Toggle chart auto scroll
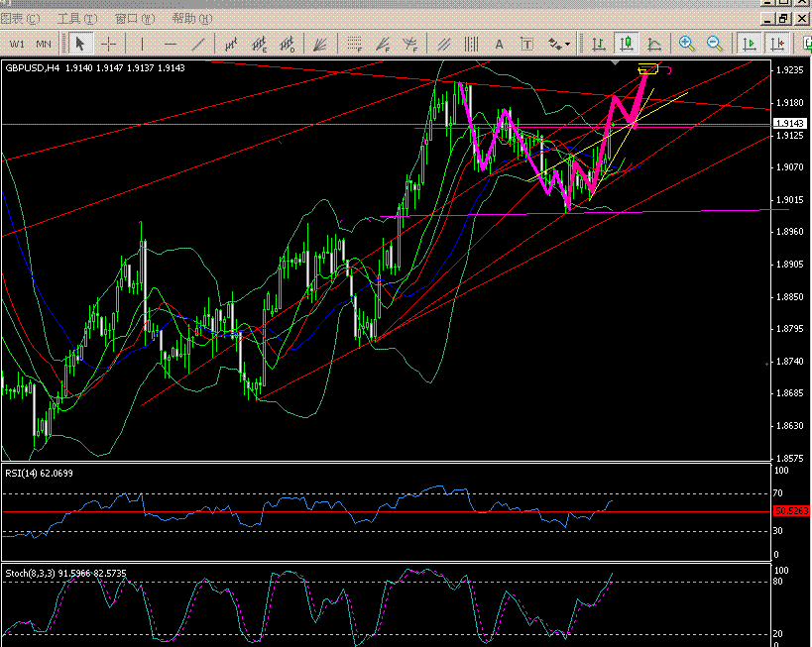The image size is (812, 647). coord(750,44)
